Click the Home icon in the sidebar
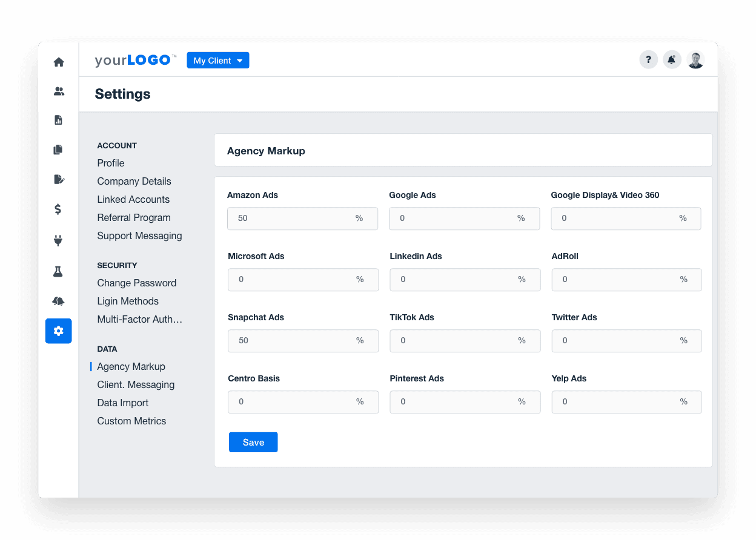Image resolution: width=756 pixels, height=540 pixels. click(58, 61)
